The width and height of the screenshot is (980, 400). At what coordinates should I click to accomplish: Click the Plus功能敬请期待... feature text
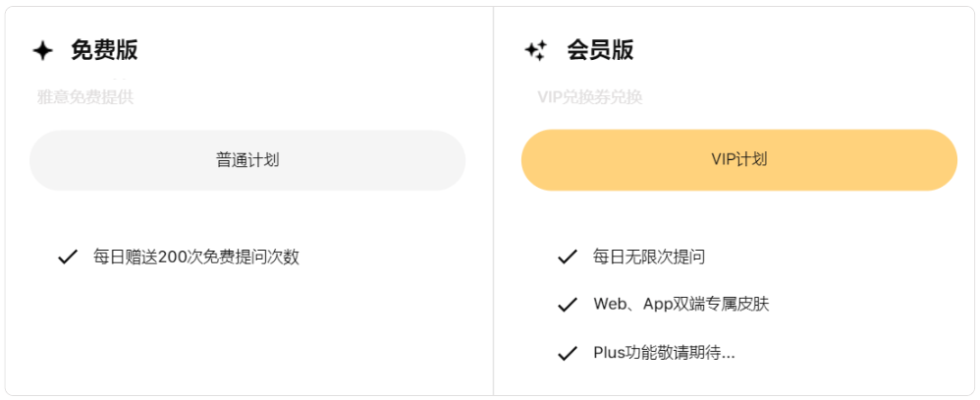(664, 352)
